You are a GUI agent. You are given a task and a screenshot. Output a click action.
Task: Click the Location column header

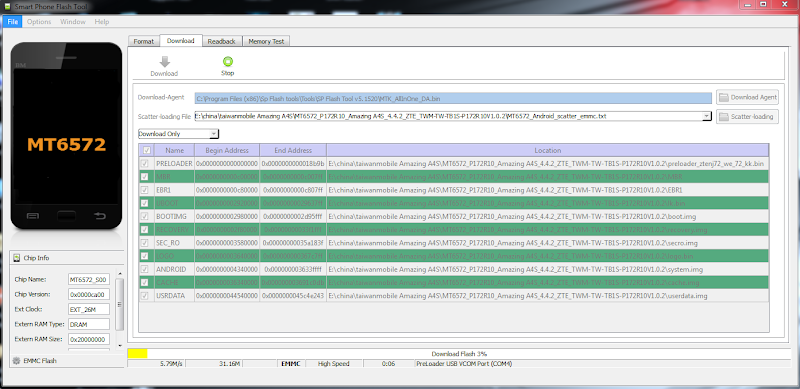click(547, 150)
